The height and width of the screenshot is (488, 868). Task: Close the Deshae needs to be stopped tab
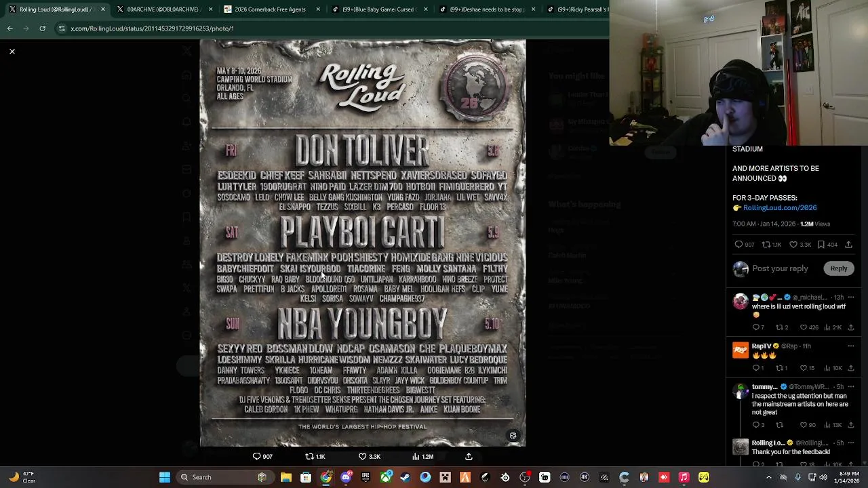pyautogui.click(x=534, y=9)
